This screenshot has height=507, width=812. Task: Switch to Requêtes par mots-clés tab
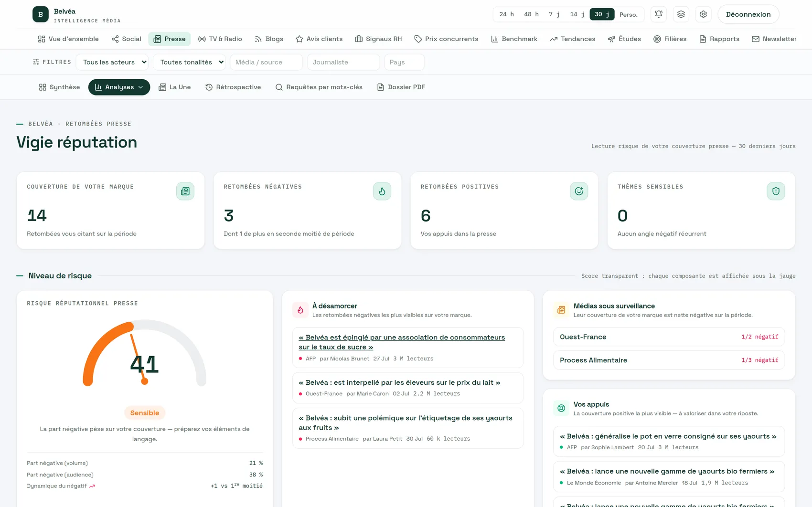pyautogui.click(x=319, y=87)
